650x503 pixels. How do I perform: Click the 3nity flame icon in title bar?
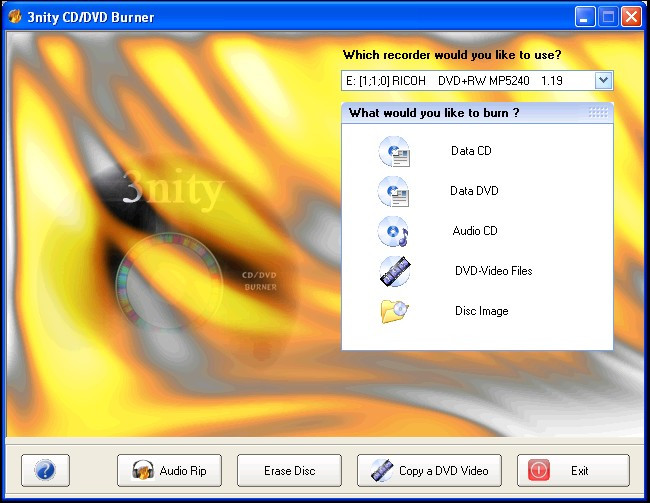pos(15,17)
